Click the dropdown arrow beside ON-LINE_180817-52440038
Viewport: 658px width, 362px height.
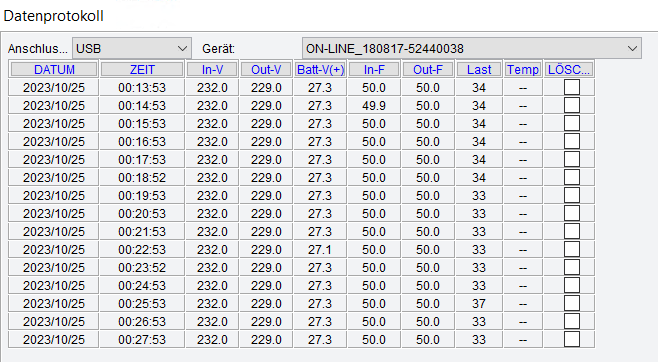coord(632,49)
